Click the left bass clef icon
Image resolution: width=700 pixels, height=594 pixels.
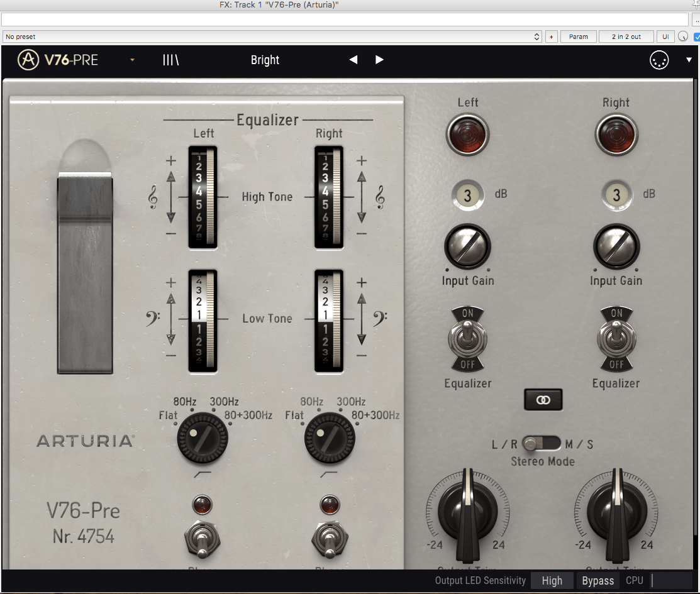pyautogui.click(x=153, y=318)
